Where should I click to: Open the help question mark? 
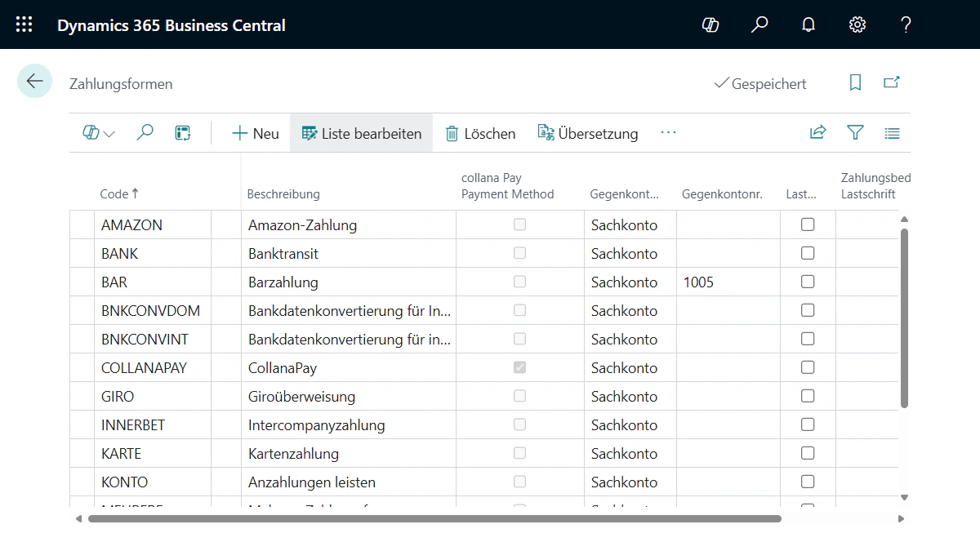[x=906, y=24]
